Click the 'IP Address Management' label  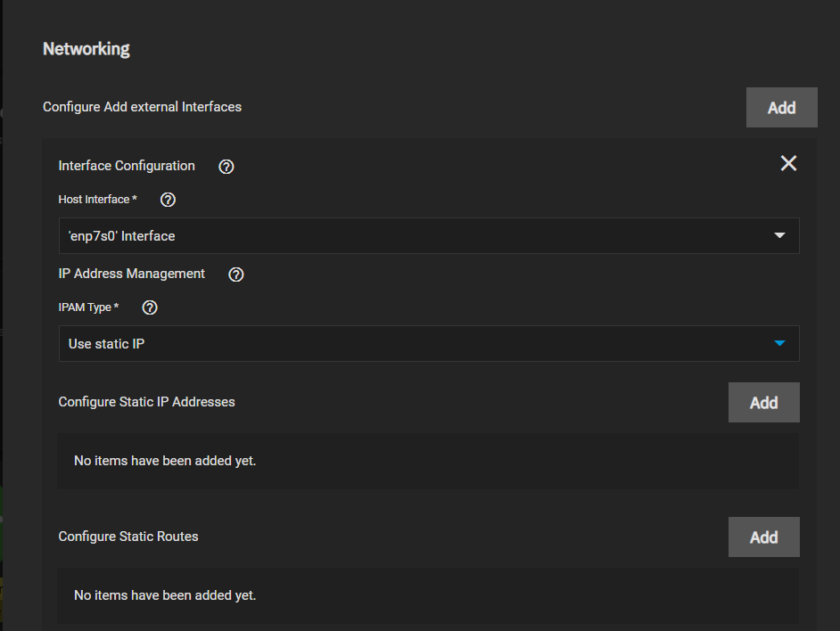coord(132,274)
